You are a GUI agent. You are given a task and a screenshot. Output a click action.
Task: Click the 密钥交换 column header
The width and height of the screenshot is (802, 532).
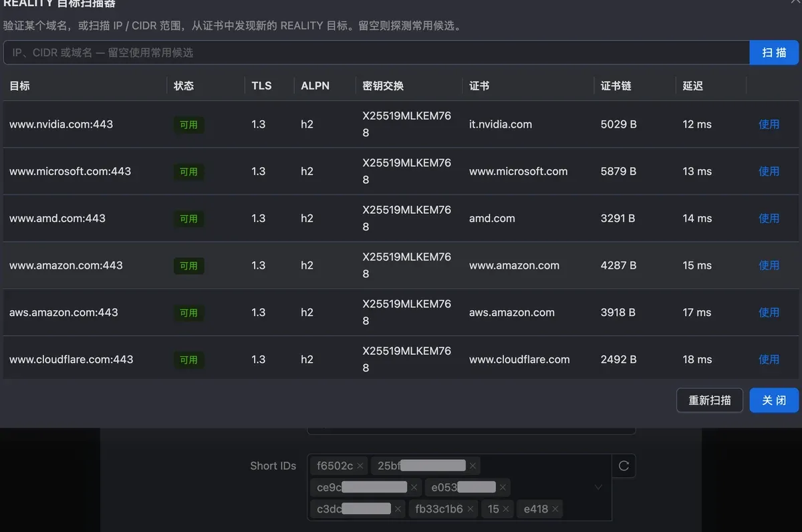click(383, 86)
